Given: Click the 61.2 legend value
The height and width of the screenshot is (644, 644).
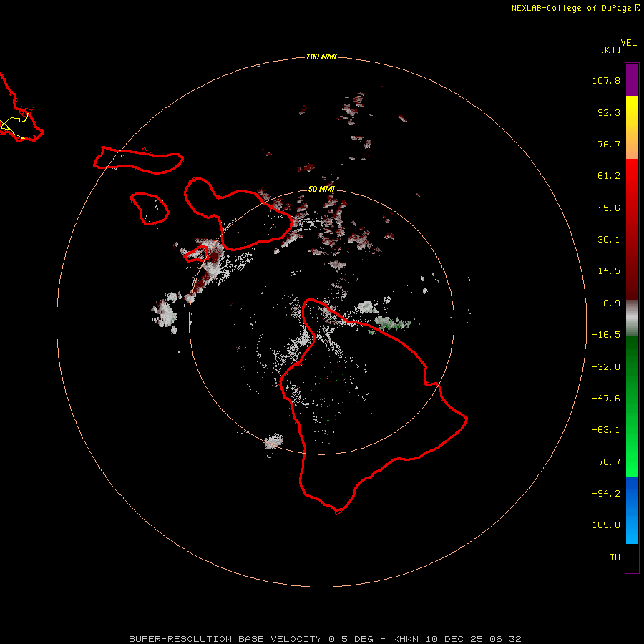Looking at the screenshot, I should [609, 176].
